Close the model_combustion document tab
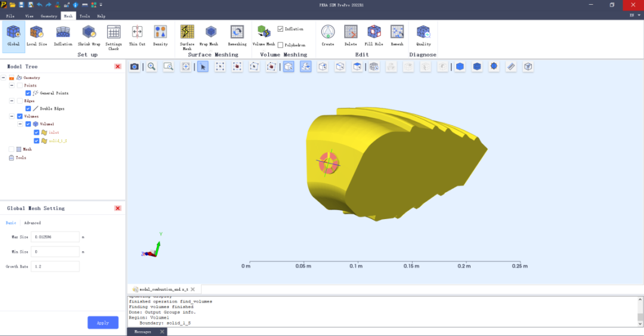Viewport: 644px width, 336px height. click(193, 289)
